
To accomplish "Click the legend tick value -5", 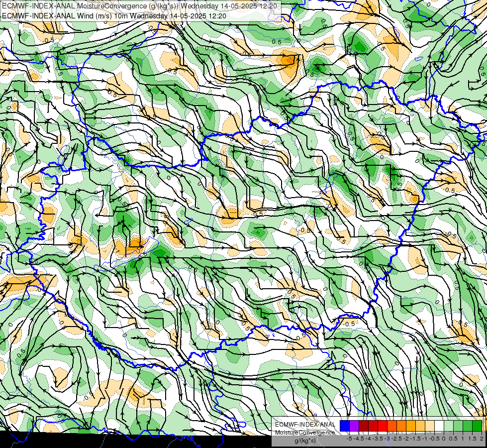I will pyautogui.click(x=349, y=439).
